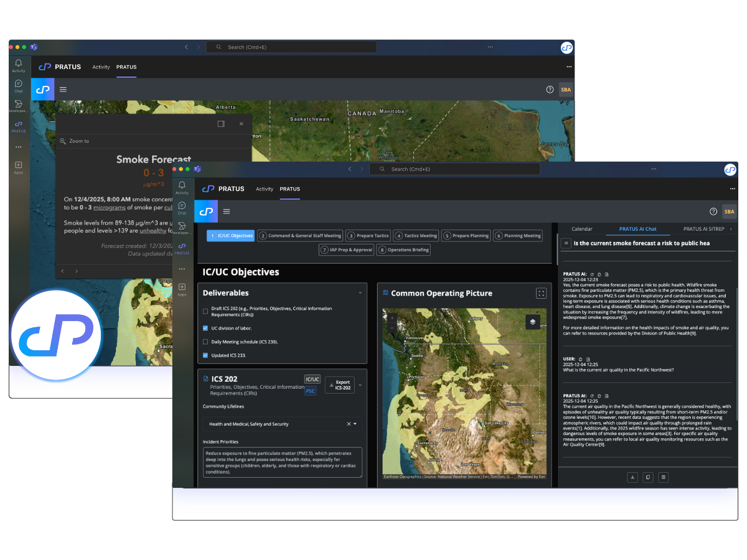This screenshot has height=560, width=747.
Task: Click the download chat icon below conversation
Action: click(632, 477)
